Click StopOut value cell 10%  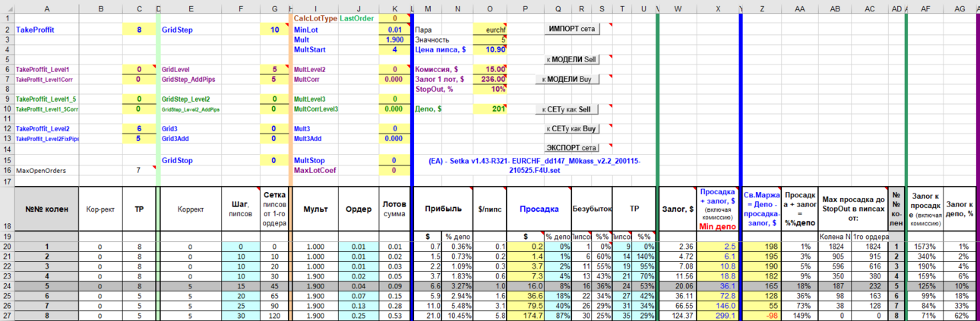click(491, 89)
